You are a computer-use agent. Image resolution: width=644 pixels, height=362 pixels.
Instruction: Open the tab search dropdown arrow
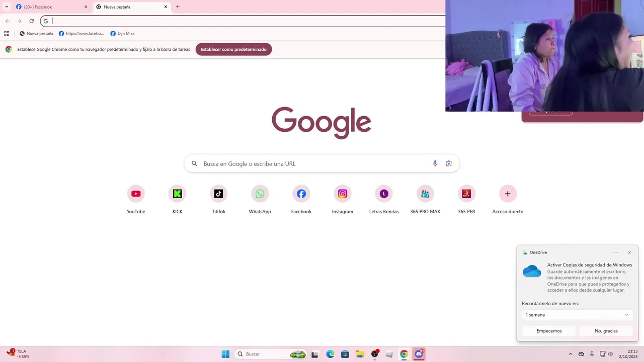tap(7, 7)
